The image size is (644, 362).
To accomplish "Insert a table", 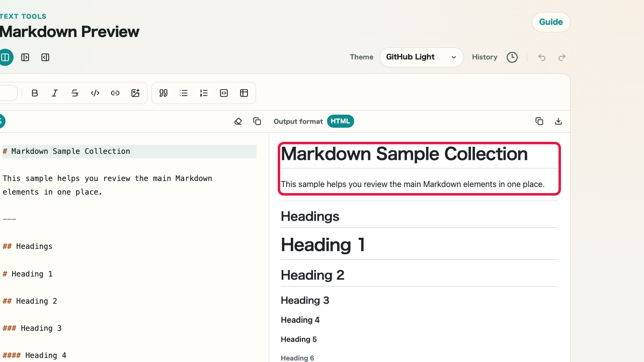I will 244,93.
